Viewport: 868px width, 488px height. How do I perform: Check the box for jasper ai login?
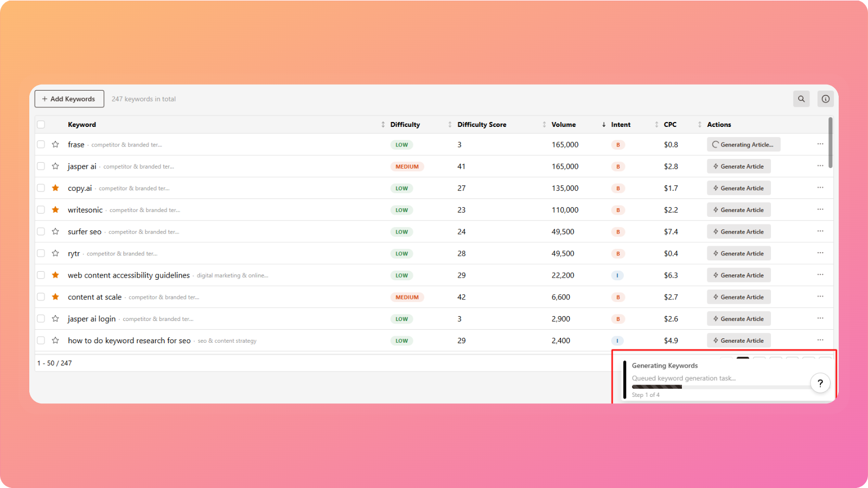(x=41, y=319)
